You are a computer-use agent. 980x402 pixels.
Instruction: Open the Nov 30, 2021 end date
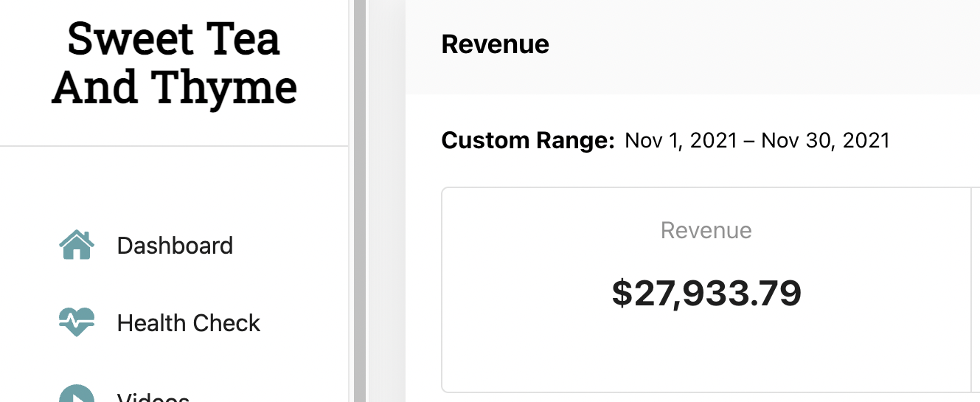826,140
